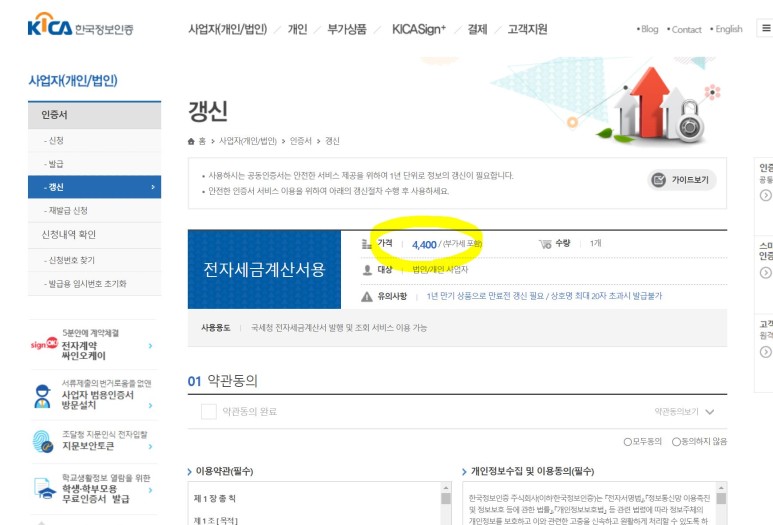Select the 모두동의 radio button
Image resolution: width=773 pixels, height=525 pixels.
(x=628, y=442)
